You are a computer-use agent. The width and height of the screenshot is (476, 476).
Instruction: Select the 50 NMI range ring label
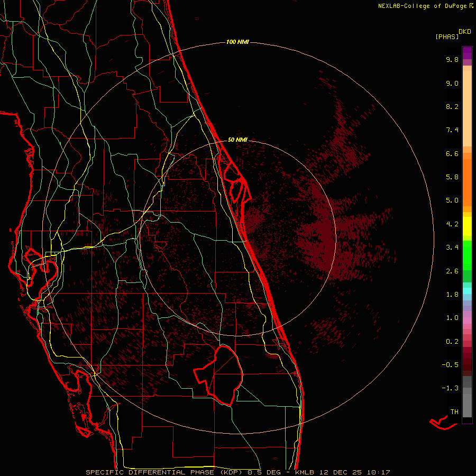tap(237, 140)
